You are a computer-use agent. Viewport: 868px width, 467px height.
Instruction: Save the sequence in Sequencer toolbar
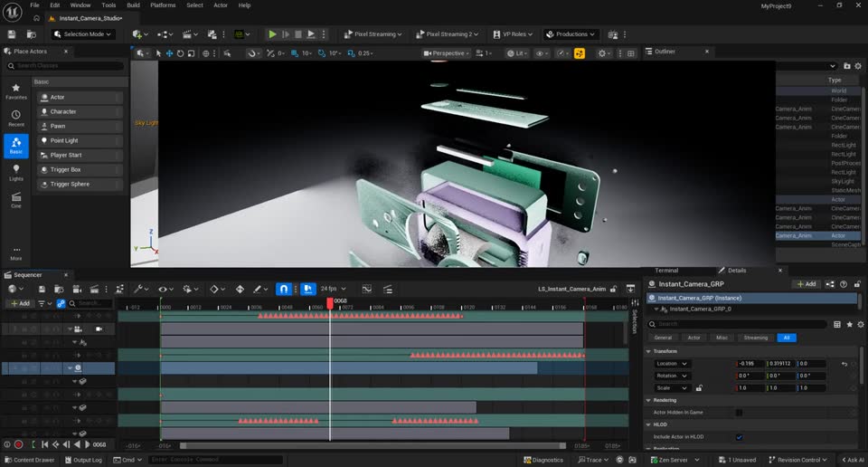(42, 290)
